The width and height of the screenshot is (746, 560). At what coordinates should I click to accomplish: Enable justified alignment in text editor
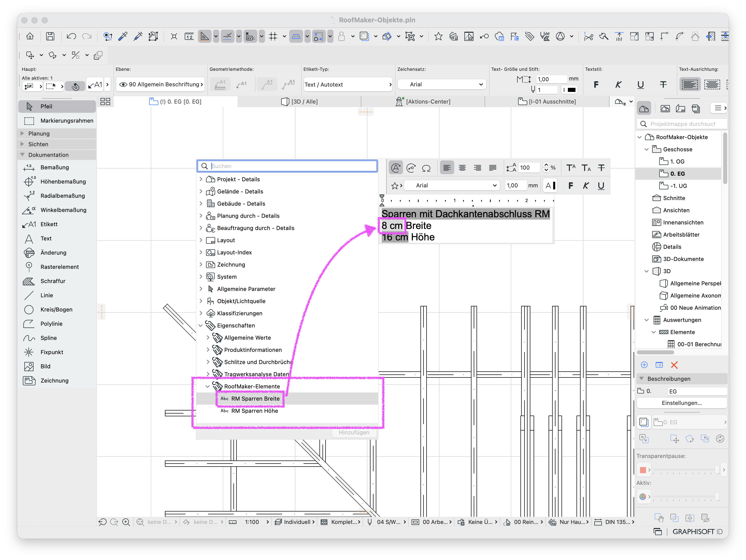tap(493, 168)
